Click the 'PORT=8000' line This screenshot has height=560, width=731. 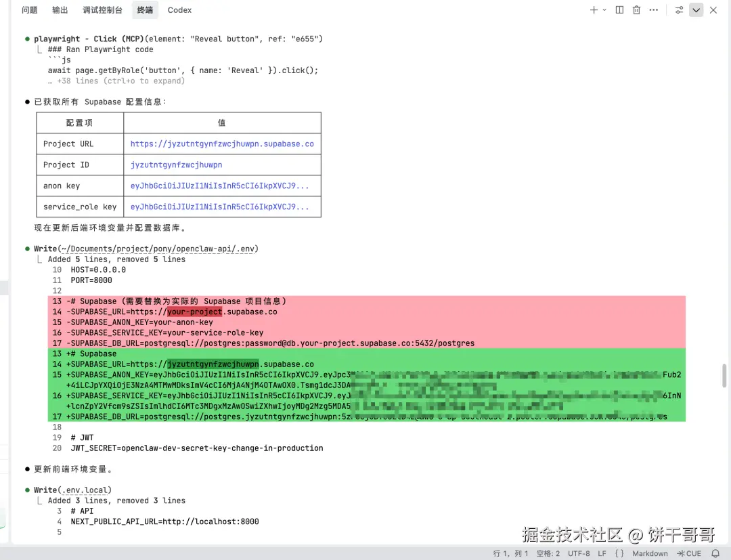pyautogui.click(x=91, y=280)
